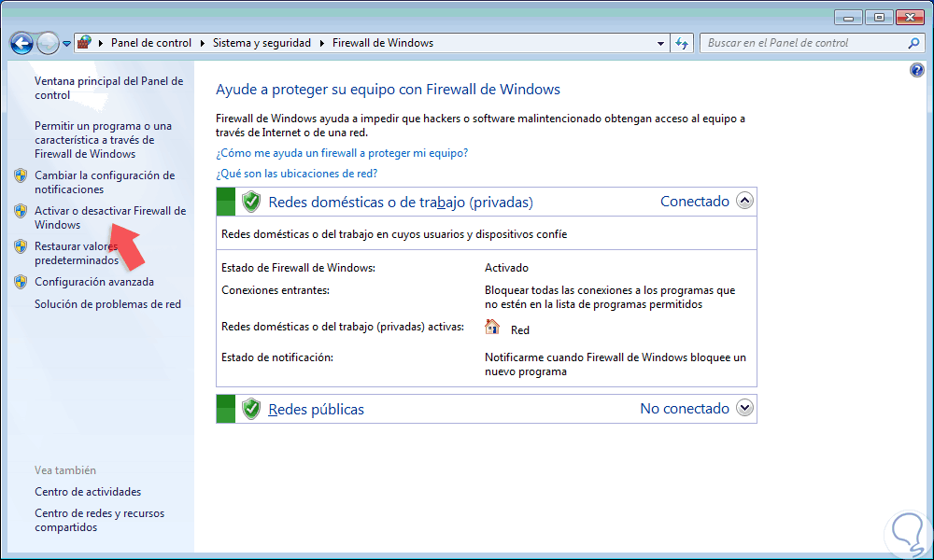Collapse the Redes domésticas section chevron

[744, 201]
